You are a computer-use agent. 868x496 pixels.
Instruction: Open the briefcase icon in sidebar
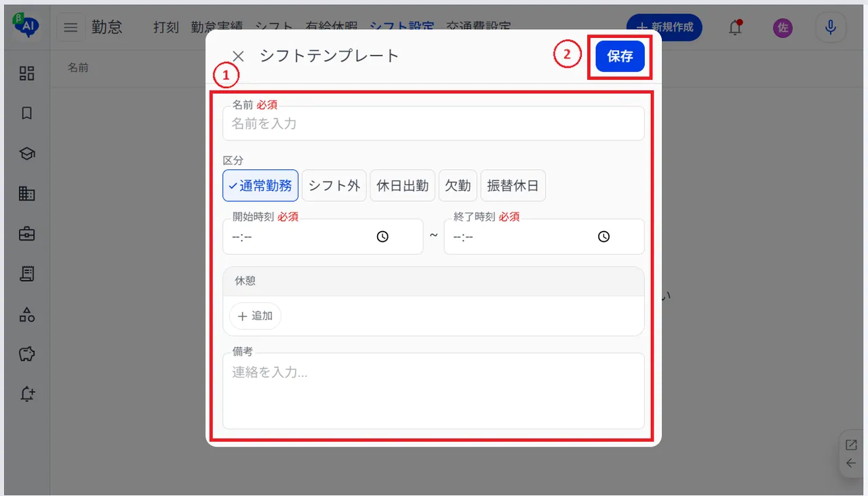click(27, 234)
